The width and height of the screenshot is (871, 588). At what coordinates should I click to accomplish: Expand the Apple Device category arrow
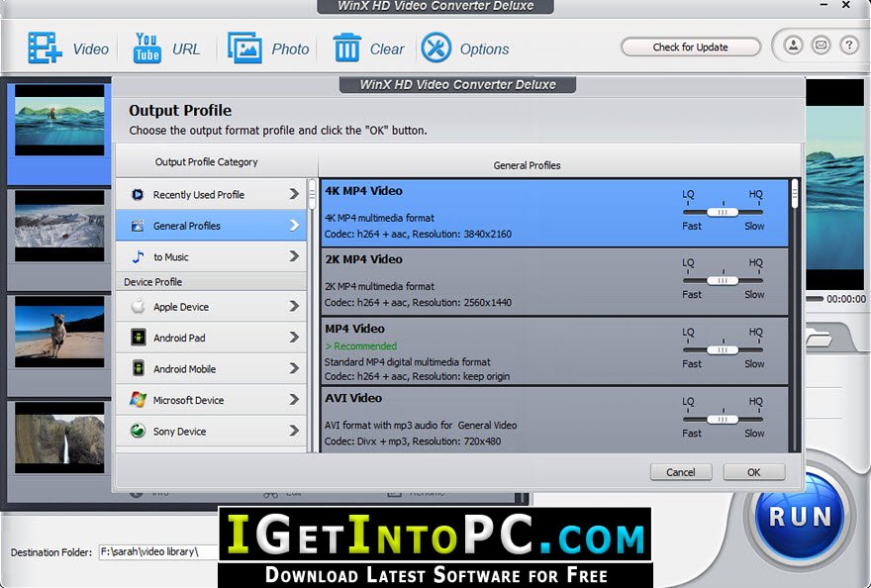[294, 306]
